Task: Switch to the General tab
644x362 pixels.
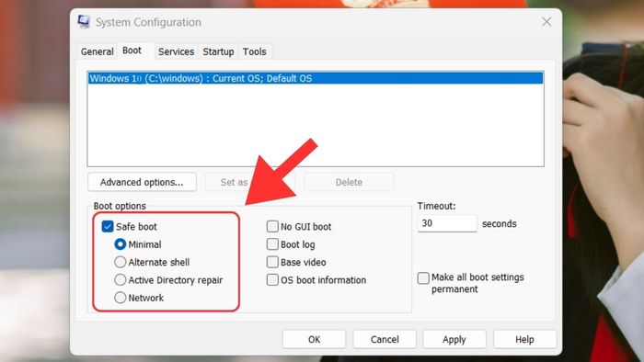Action: pos(97,51)
